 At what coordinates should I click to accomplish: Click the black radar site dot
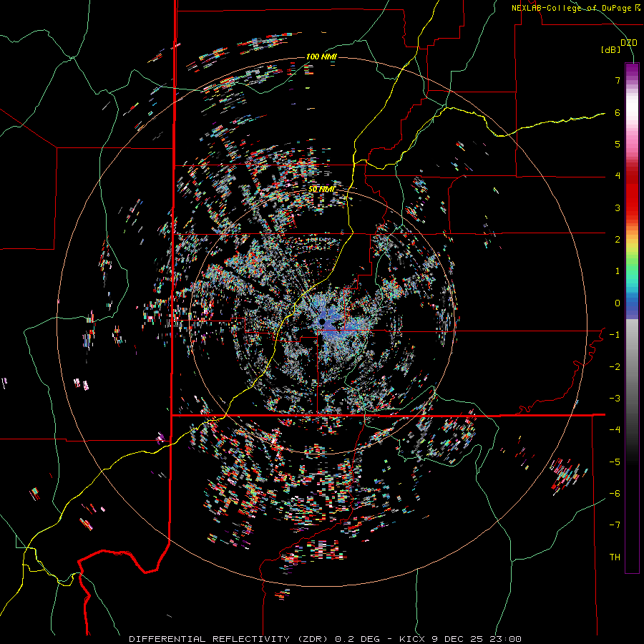322,321
